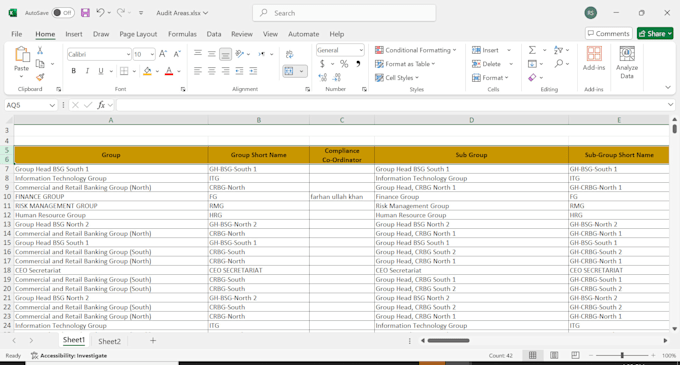Click in the Search box
Image resolution: width=680 pixels, height=365 pixels.
tap(344, 13)
